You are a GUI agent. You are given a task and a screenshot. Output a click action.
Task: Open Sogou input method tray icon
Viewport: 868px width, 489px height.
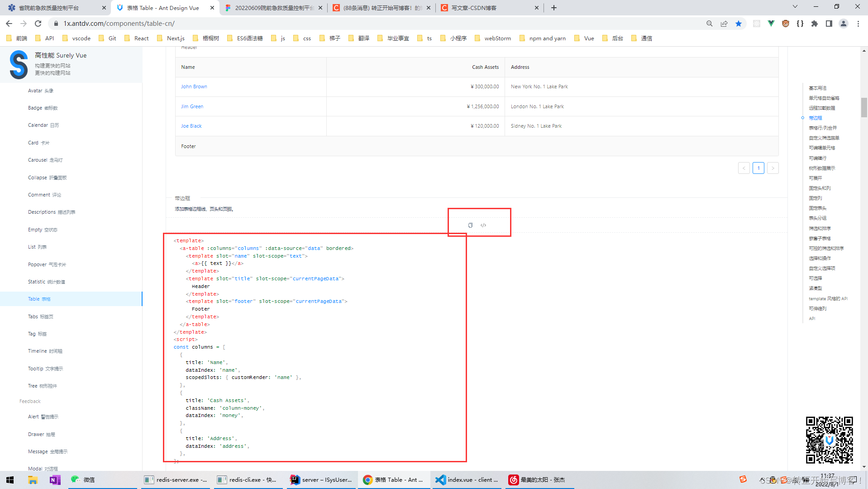(743, 479)
